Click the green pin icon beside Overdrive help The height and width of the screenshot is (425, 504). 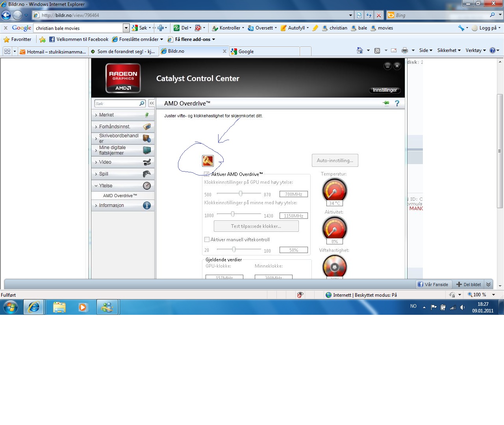pyautogui.click(x=386, y=103)
